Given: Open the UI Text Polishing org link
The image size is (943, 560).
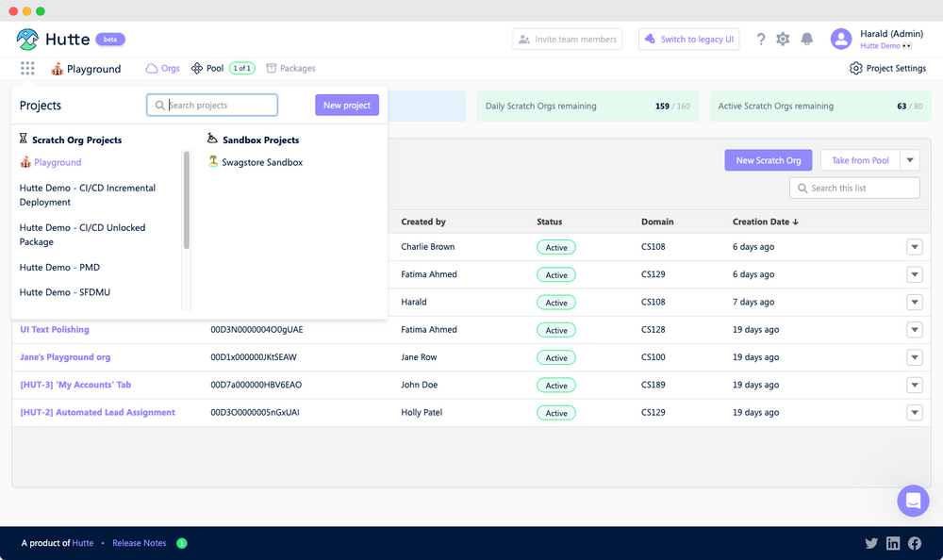Looking at the screenshot, I should click(x=55, y=330).
